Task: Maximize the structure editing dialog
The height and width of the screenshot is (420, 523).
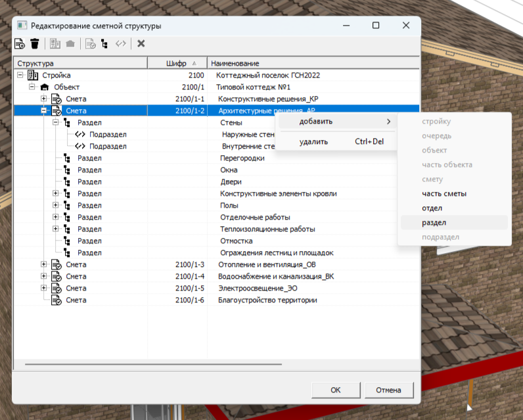Action: (x=376, y=26)
